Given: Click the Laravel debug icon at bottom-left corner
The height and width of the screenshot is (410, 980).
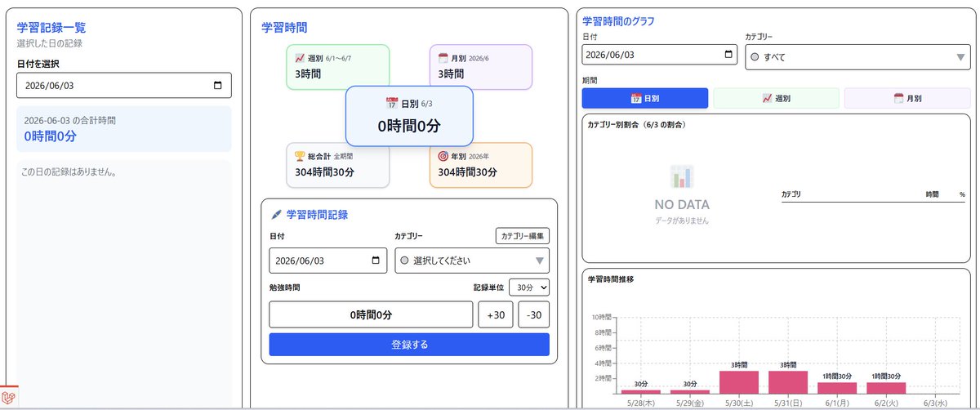Looking at the screenshot, I should (x=9, y=397).
